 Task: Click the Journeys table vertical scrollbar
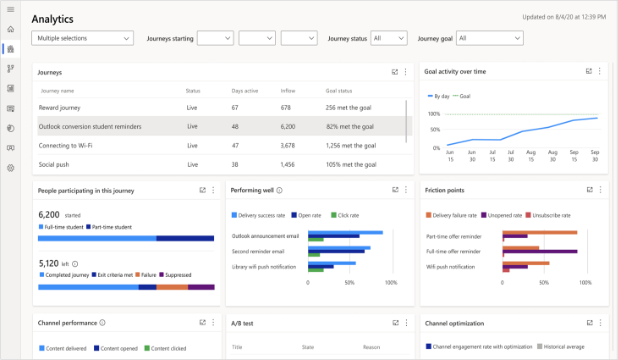point(406,121)
